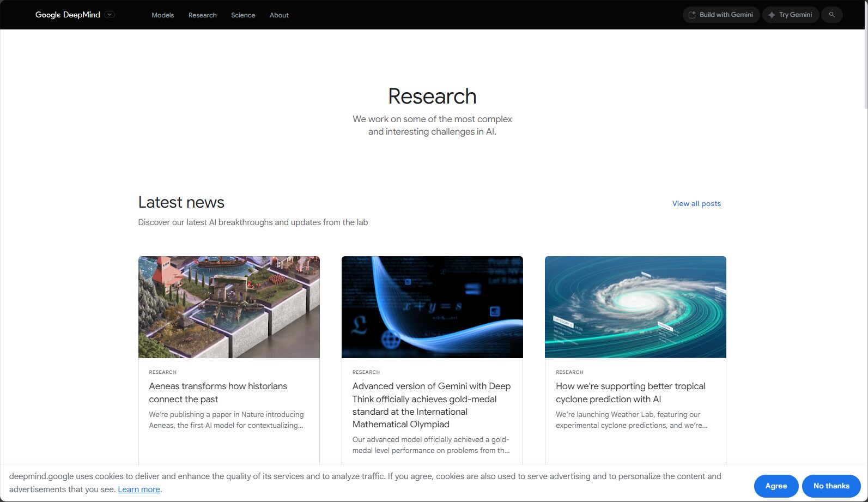868x502 pixels.
Task: Open 'Aeneas transforms how historians connect the past'
Action: pyautogui.click(x=218, y=392)
